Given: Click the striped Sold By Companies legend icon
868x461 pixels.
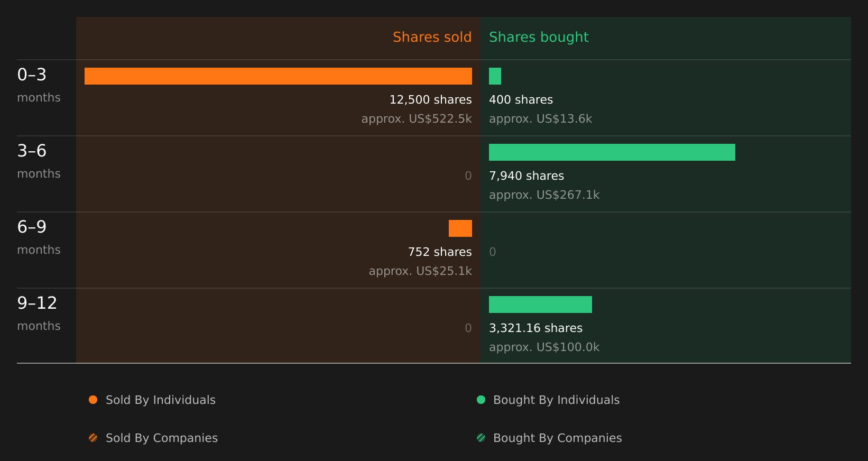Looking at the screenshot, I should click(x=93, y=438).
